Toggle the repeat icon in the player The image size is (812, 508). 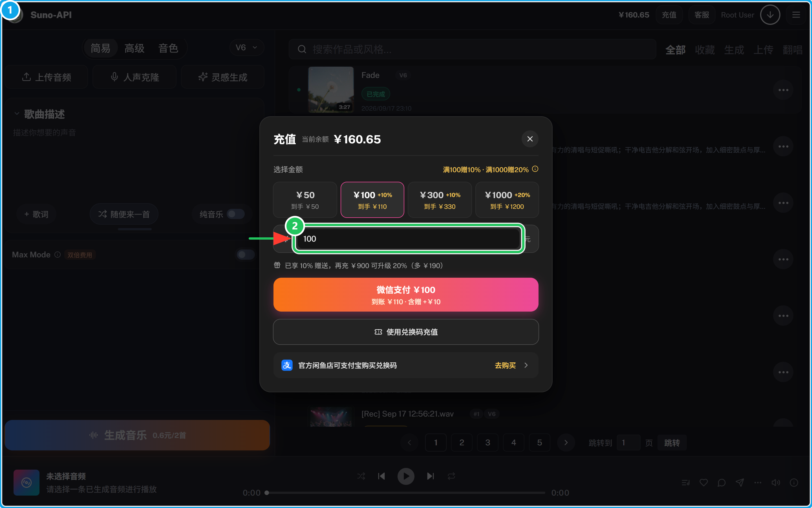pyautogui.click(x=451, y=476)
